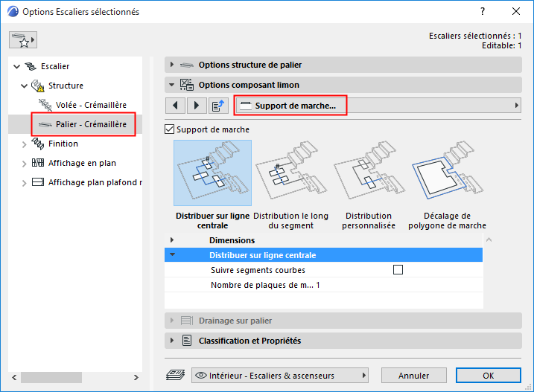
Task: Confirm with the OK button
Action: tap(488, 375)
